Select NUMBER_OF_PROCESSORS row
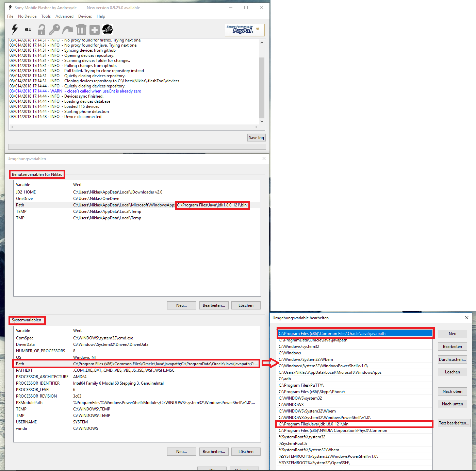The image size is (476, 471). click(137, 351)
